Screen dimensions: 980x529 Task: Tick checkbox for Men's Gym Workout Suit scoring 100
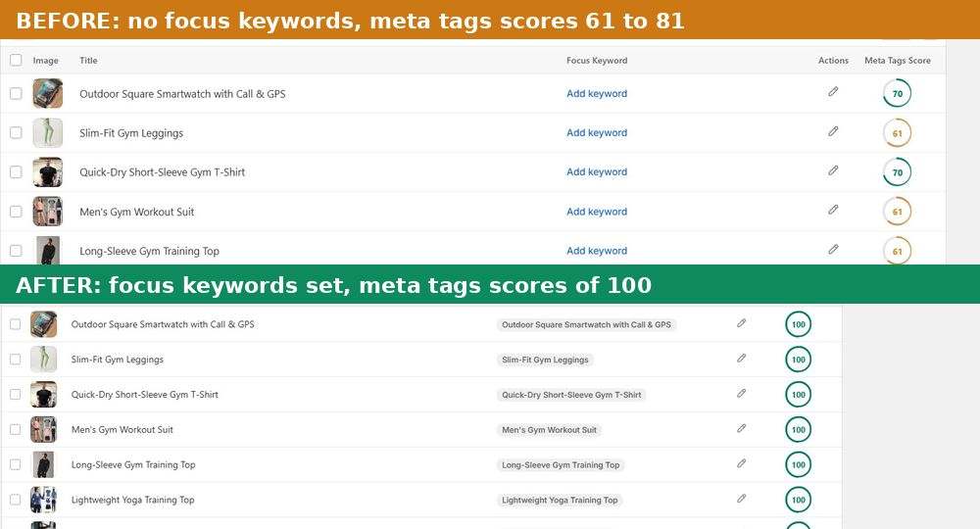(15, 430)
